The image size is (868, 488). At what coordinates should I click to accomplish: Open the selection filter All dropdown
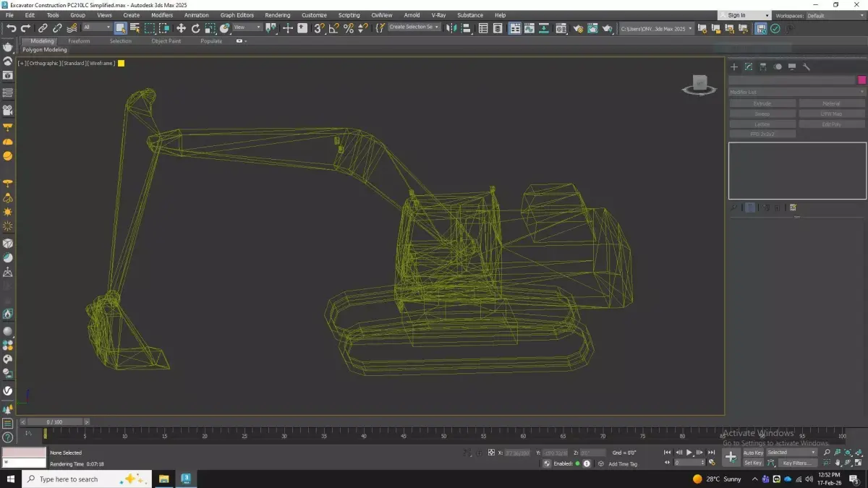(x=97, y=28)
